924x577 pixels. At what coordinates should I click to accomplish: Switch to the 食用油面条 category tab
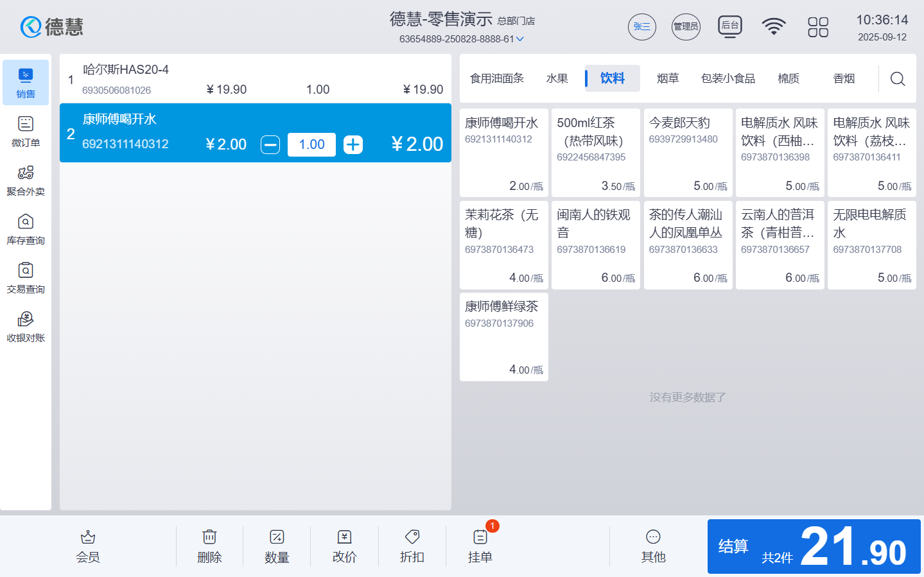point(497,78)
